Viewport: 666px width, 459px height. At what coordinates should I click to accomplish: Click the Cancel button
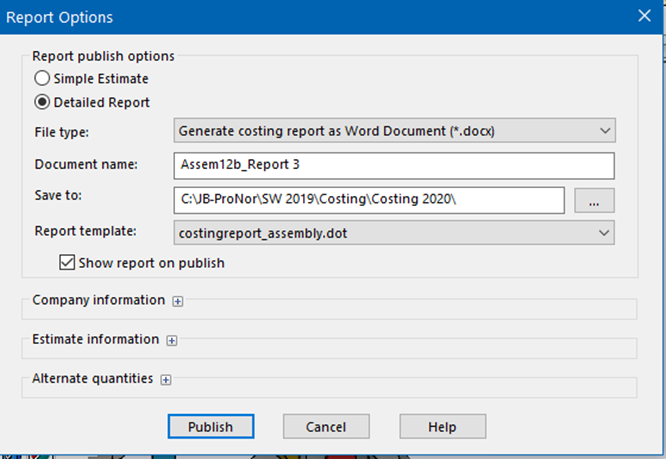(326, 426)
